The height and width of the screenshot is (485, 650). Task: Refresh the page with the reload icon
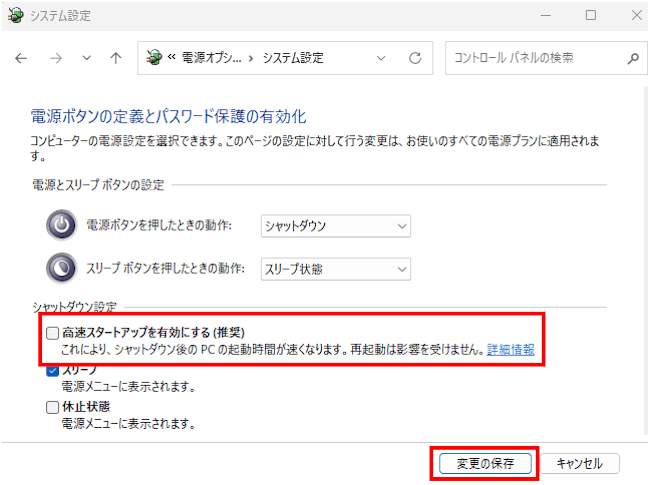point(415,58)
